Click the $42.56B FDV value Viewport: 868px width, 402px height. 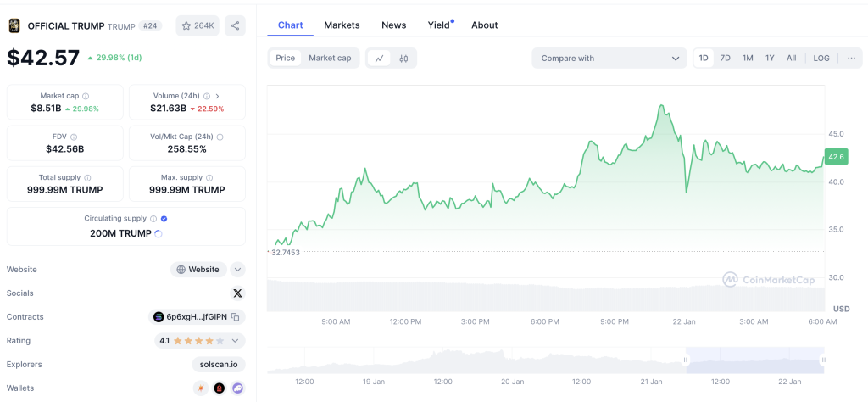(65, 149)
